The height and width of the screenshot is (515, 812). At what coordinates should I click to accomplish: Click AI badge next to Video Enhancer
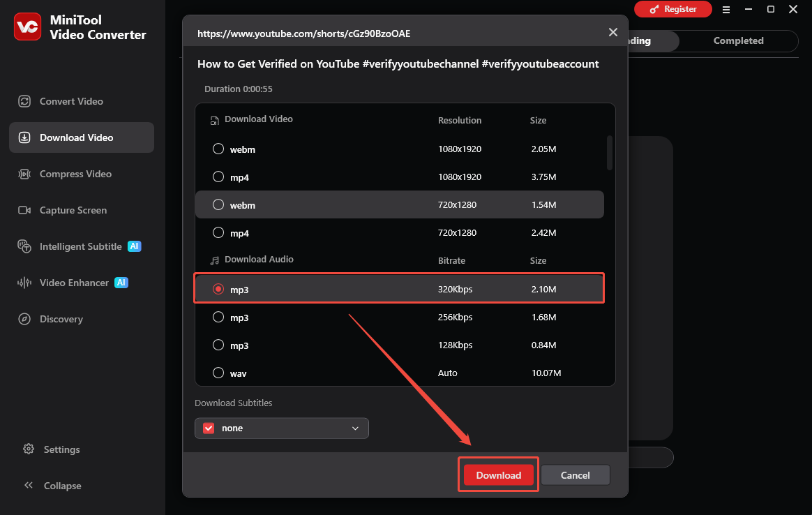121,283
